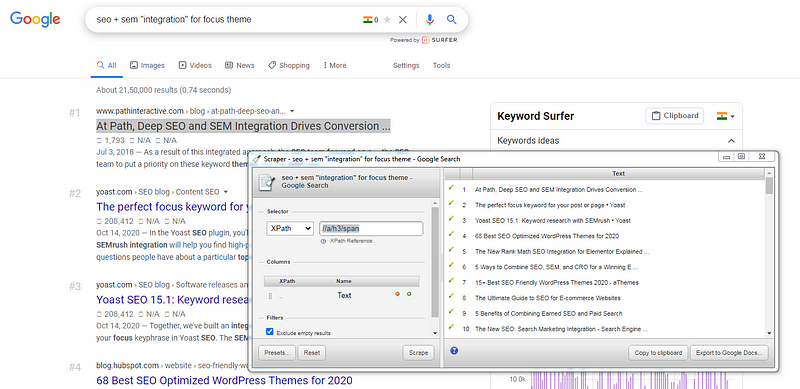Click the left Scraper panel scrollbar
The width and height of the screenshot is (800, 389).
[x=435, y=261]
